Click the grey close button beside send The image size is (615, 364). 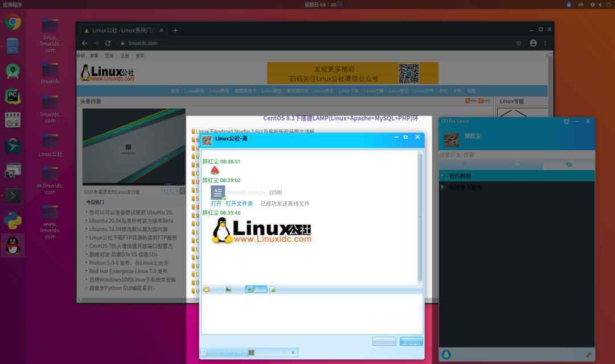[x=384, y=342]
